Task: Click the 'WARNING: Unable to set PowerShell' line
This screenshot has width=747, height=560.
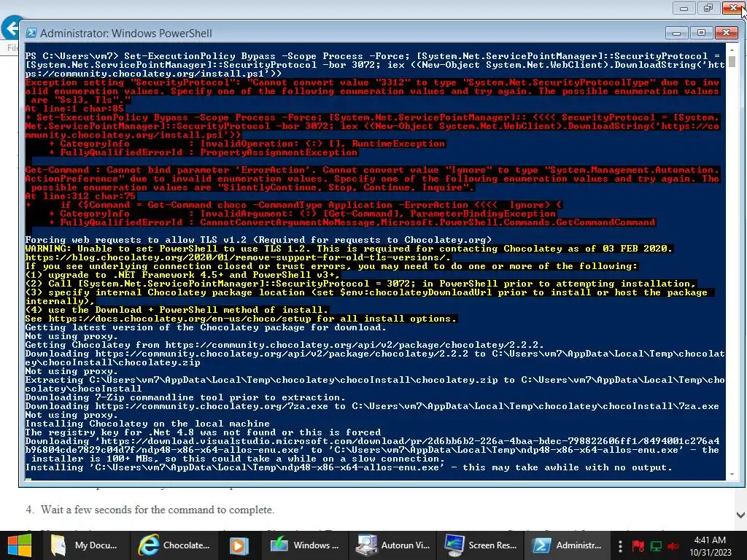Action: (x=349, y=248)
